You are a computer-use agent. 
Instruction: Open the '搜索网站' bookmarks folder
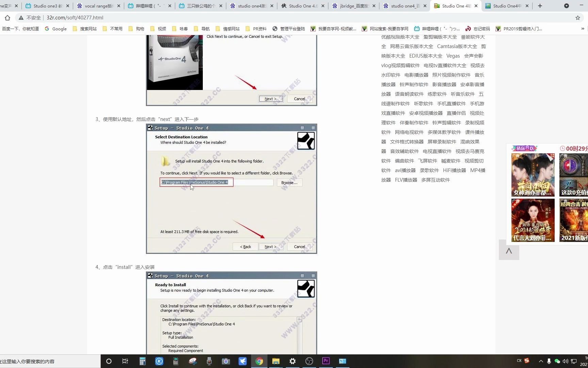pos(85,29)
